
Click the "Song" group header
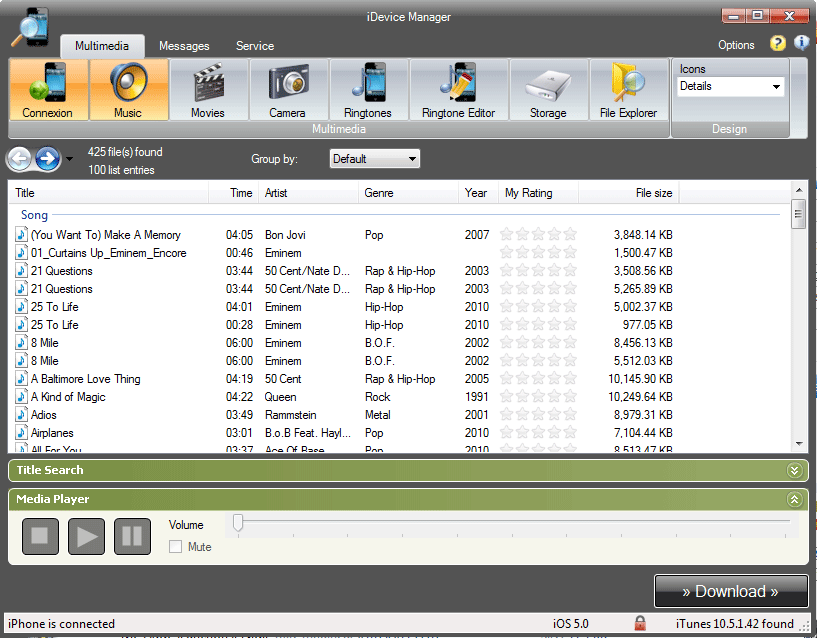34,215
